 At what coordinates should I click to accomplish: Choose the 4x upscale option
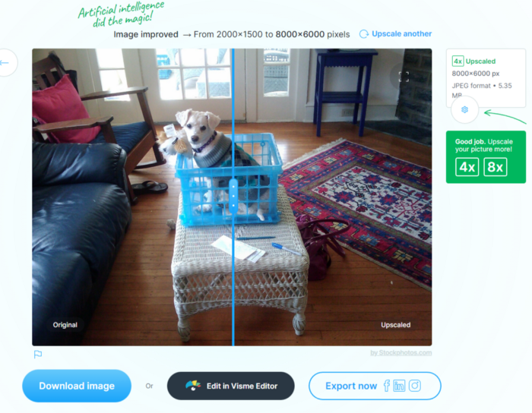tap(467, 167)
